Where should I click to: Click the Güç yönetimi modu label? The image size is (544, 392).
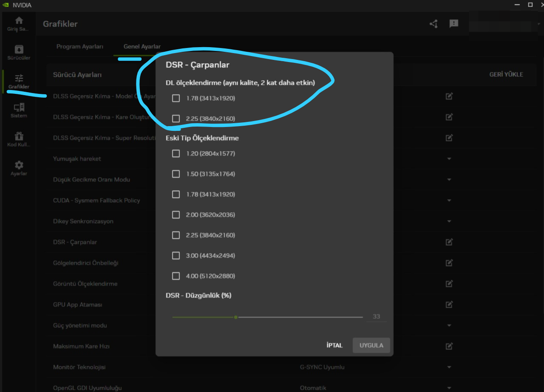(x=80, y=325)
